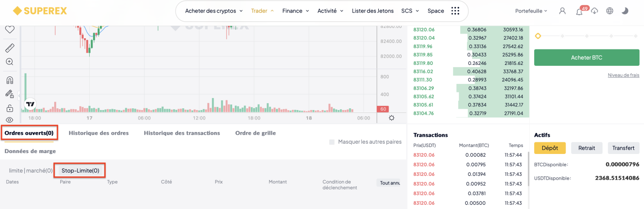Viewport: 644px width, 209px height.
Task: Expand the Finance menu
Action: coord(296,11)
